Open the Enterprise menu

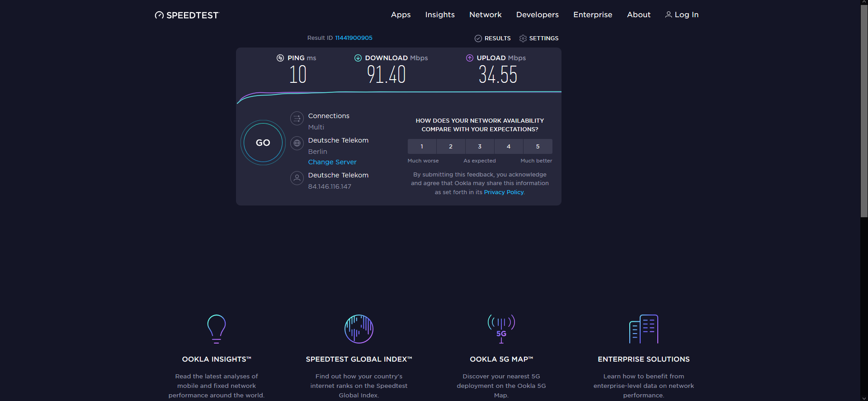[x=593, y=14]
